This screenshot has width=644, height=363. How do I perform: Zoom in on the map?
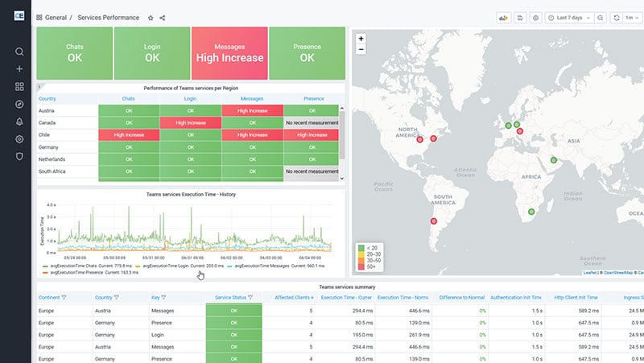(x=361, y=39)
